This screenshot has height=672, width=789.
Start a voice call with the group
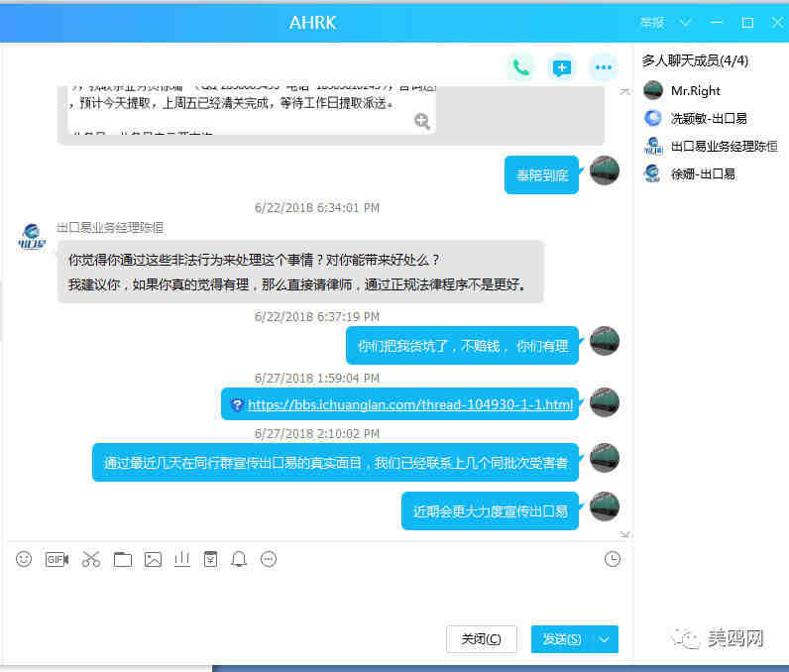point(520,67)
